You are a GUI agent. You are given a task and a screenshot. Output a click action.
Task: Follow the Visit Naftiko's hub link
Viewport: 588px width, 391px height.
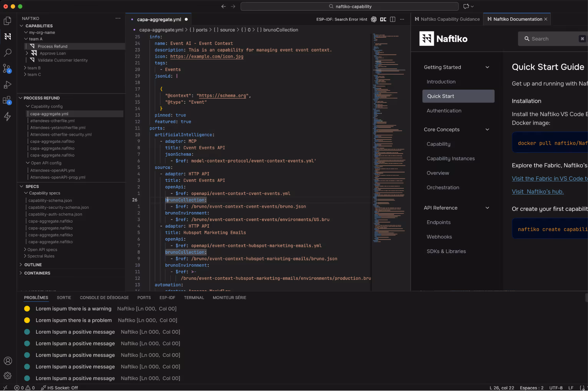pos(538,191)
